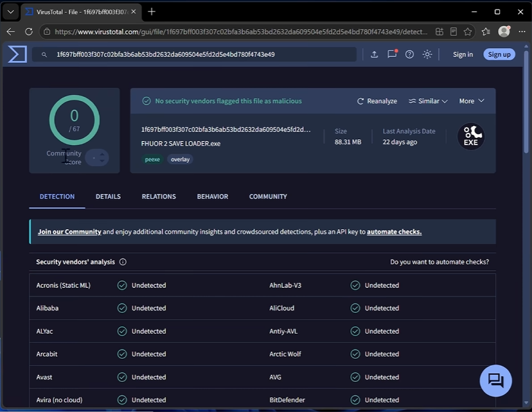This screenshot has height=412, width=532.
Task: Switch to the DETAILS tab
Action: pyautogui.click(x=108, y=196)
